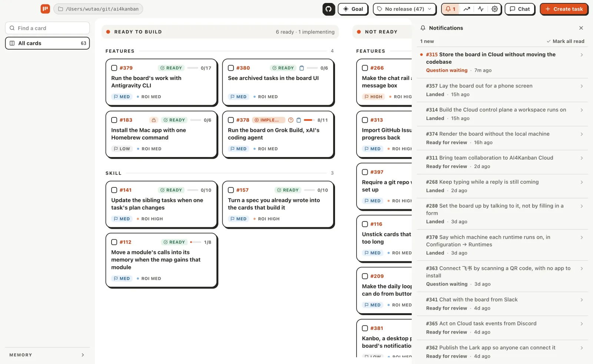Click the AI4Kanban orange logo icon
593x364 pixels.
(45, 9)
